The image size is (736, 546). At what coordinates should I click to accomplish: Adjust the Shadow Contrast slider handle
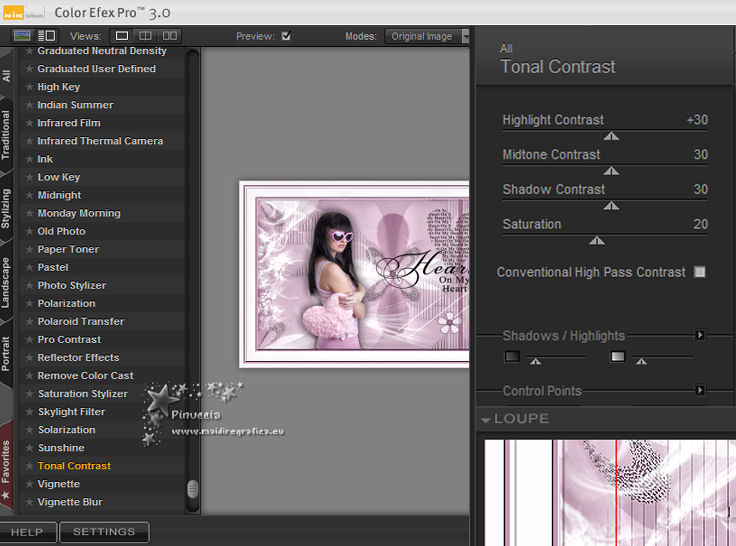coord(611,206)
